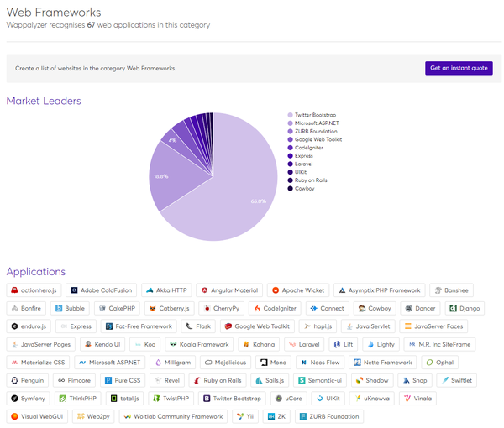This screenshot has width=504, height=428.
Task: Open the Fat-Free Framework link
Action: point(139,326)
